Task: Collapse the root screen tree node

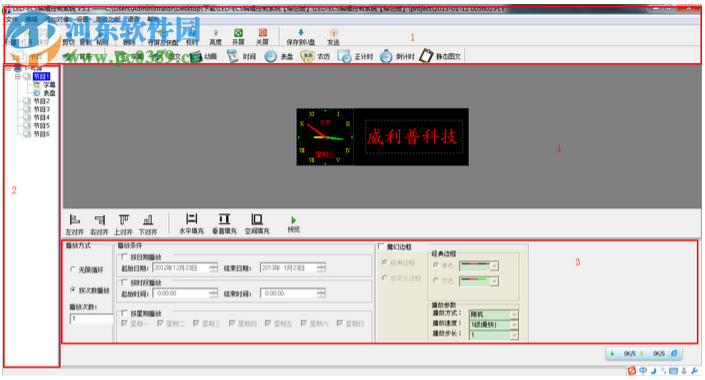Action: pos(8,68)
